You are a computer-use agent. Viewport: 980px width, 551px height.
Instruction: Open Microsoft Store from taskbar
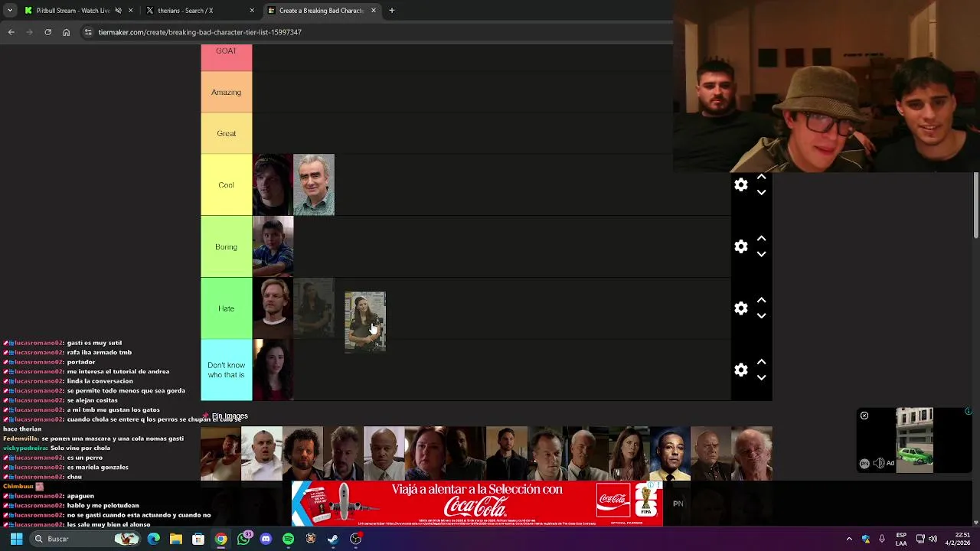(x=198, y=539)
